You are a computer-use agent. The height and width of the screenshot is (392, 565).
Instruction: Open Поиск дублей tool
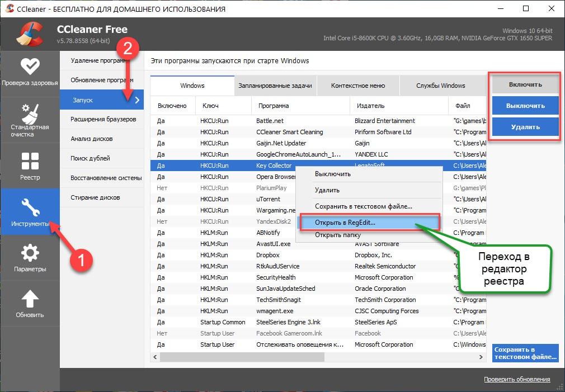coord(102,158)
